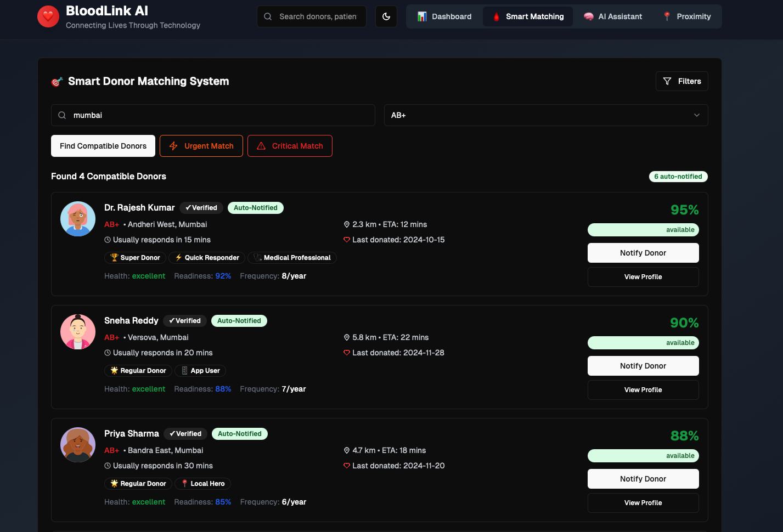
Task: Click the heart icon beside Last donated 2024-10-15
Action: tap(347, 240)
